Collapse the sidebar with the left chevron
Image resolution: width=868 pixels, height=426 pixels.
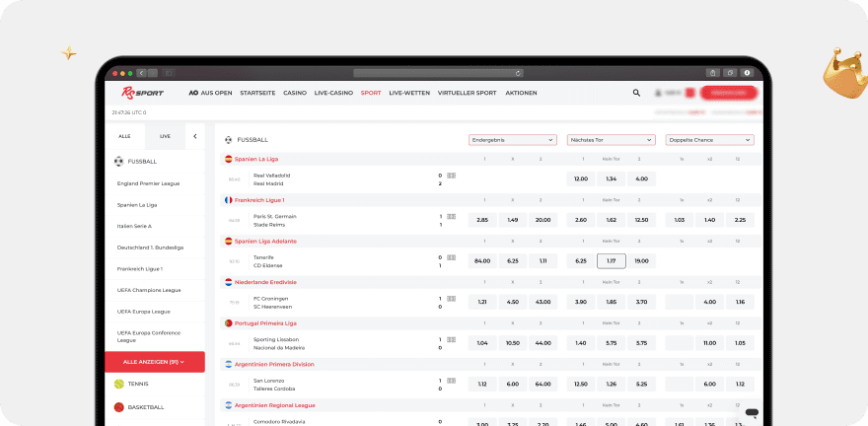point(194,136)
